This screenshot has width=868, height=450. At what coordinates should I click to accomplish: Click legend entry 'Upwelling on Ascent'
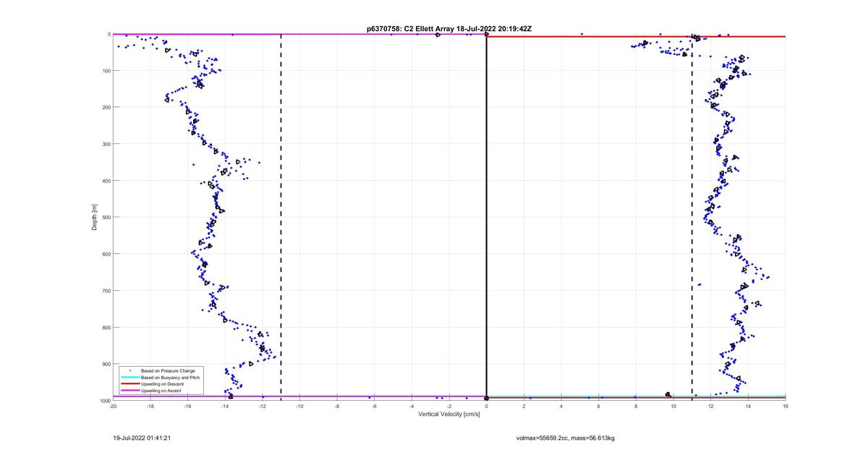(161, 391)
